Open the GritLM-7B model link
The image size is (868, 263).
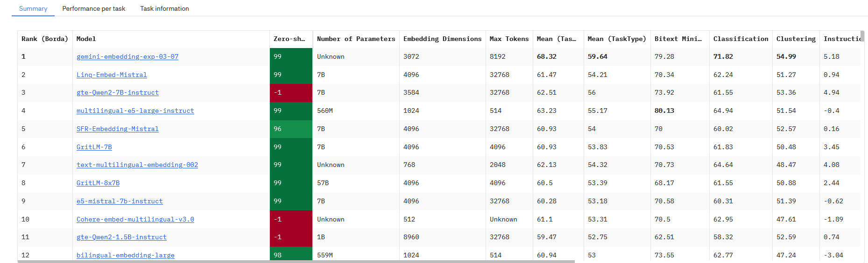coord(94,147)
